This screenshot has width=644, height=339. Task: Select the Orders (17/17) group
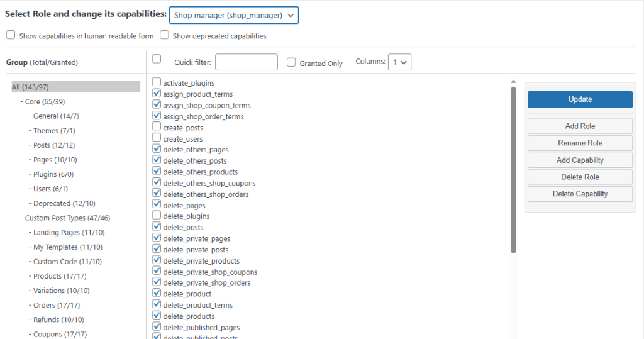(57, 305)
